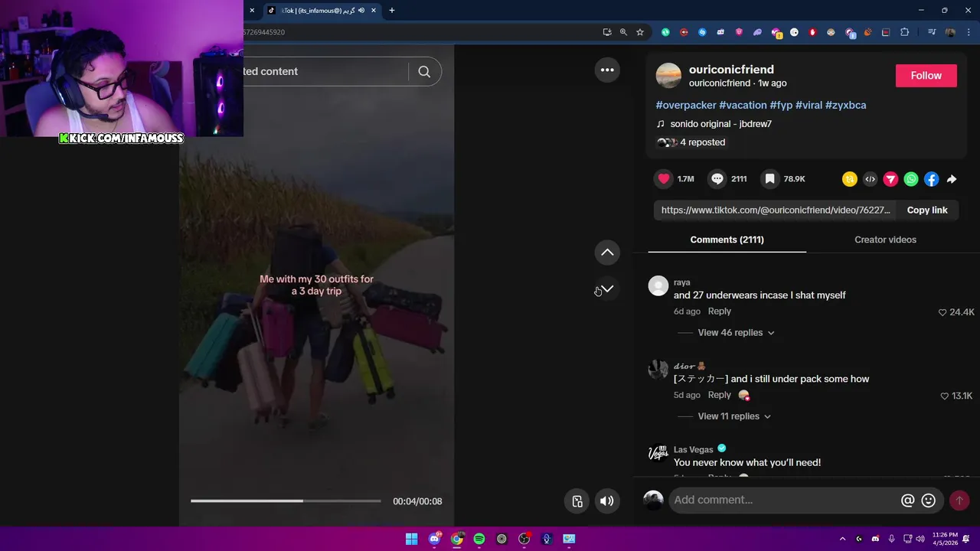
Task: Share via the red send-to-friends icon
Action: pos(890,179)
